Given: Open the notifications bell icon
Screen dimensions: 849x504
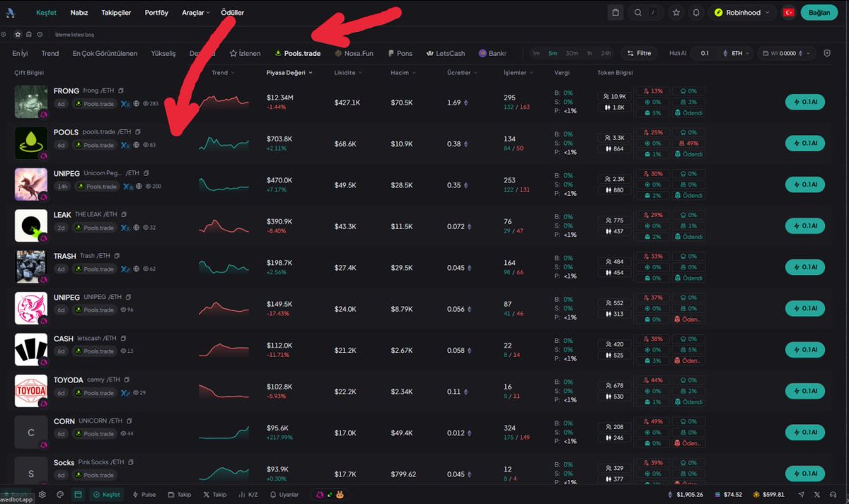Looking at the screenshot, I should (696, 13).
